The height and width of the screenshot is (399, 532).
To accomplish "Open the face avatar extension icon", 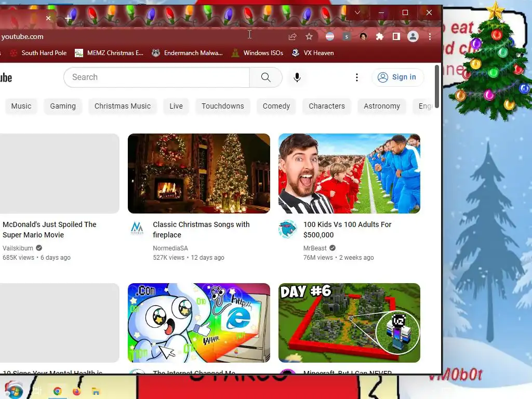I will (x=363, y=37).
